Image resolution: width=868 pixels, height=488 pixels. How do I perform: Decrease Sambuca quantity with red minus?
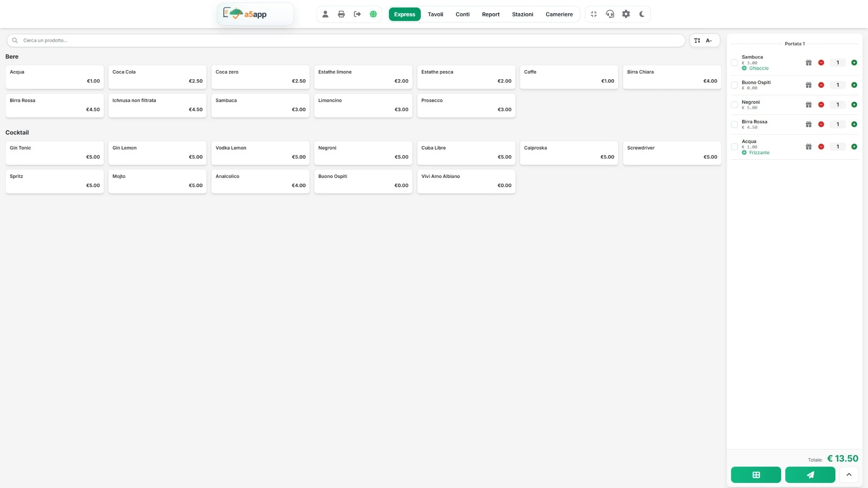821,62
